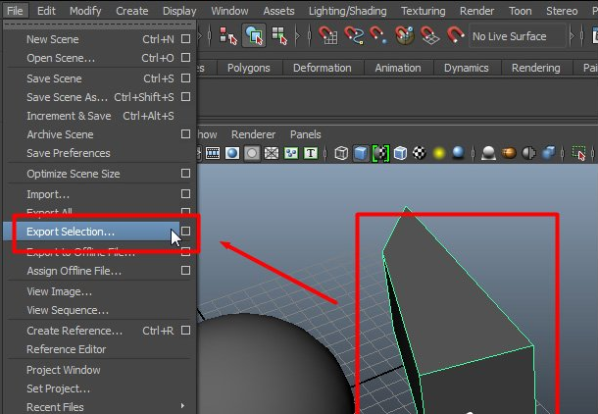Open the Create menu
The width and height of the screenshot is (598, 414).
coord(132,11)
